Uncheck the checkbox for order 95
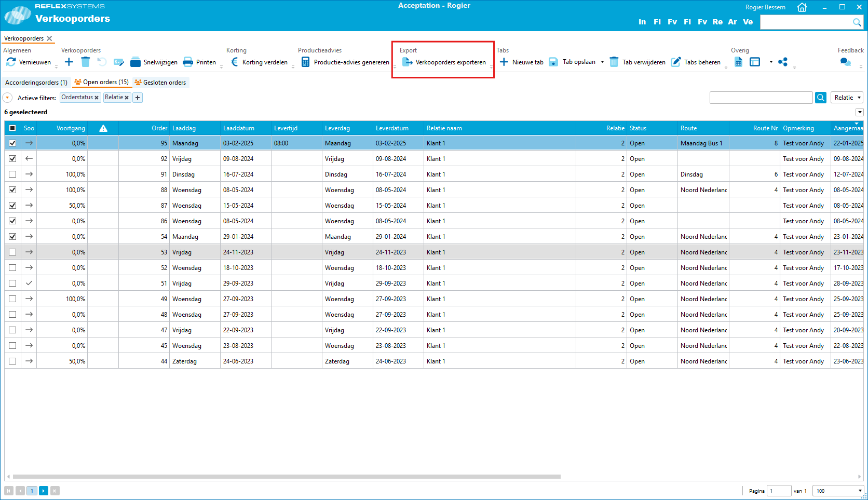 12,143
